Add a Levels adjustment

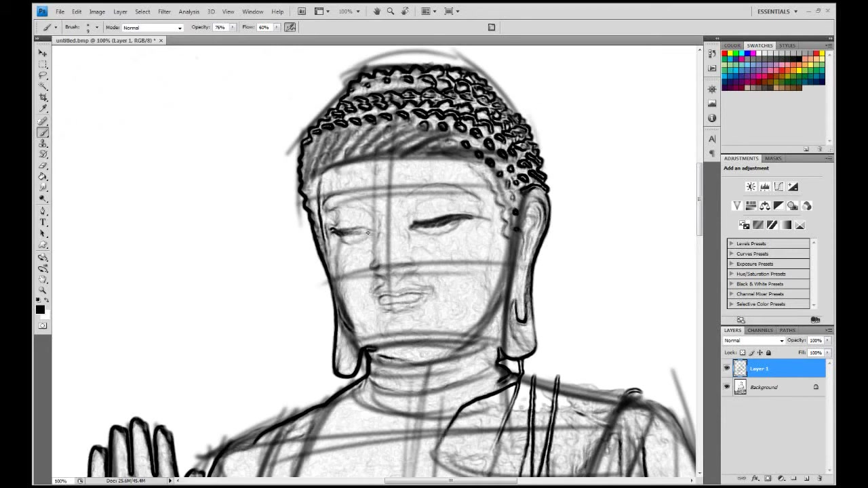(x=765, y=187)
